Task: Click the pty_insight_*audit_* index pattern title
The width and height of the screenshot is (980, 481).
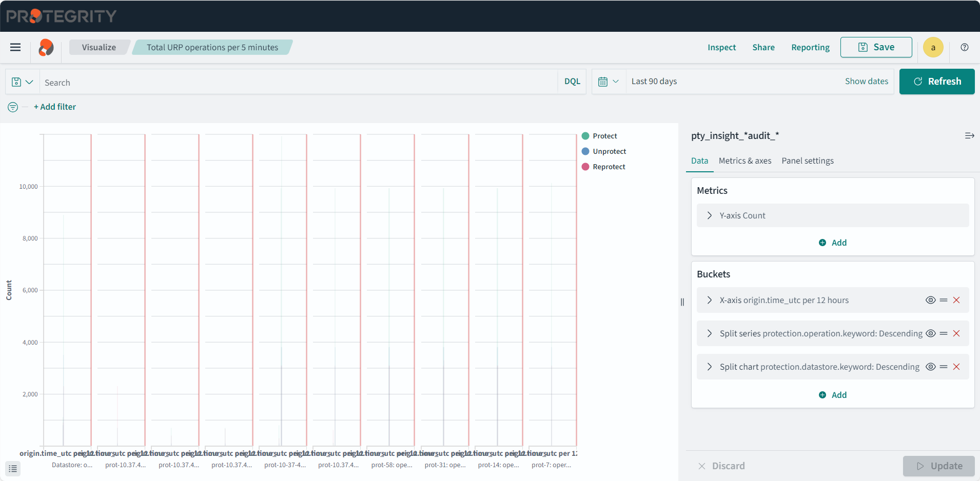Action: [x=735, y=136]
